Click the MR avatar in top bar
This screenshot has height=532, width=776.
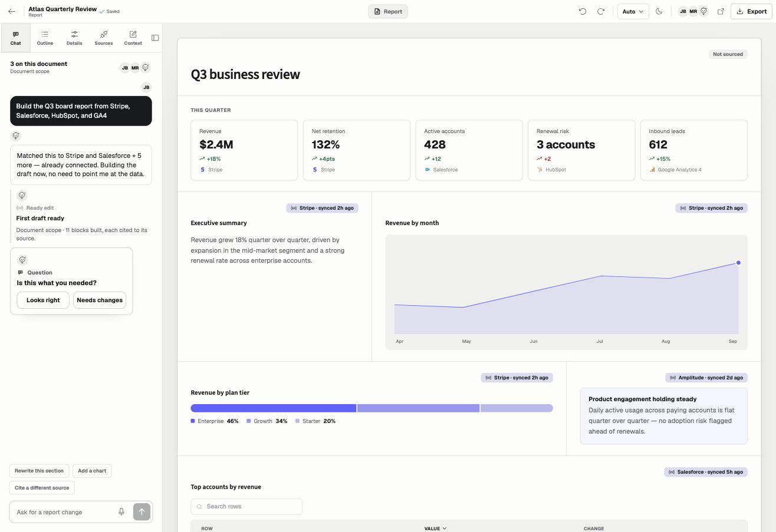(x=693, y=11)
